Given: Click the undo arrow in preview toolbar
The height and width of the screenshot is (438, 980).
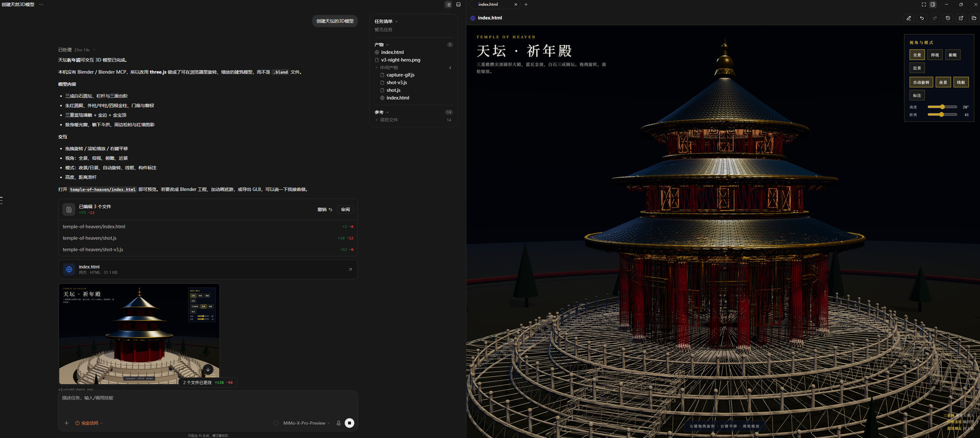Looking at the screenshot, I should (922, 18).
